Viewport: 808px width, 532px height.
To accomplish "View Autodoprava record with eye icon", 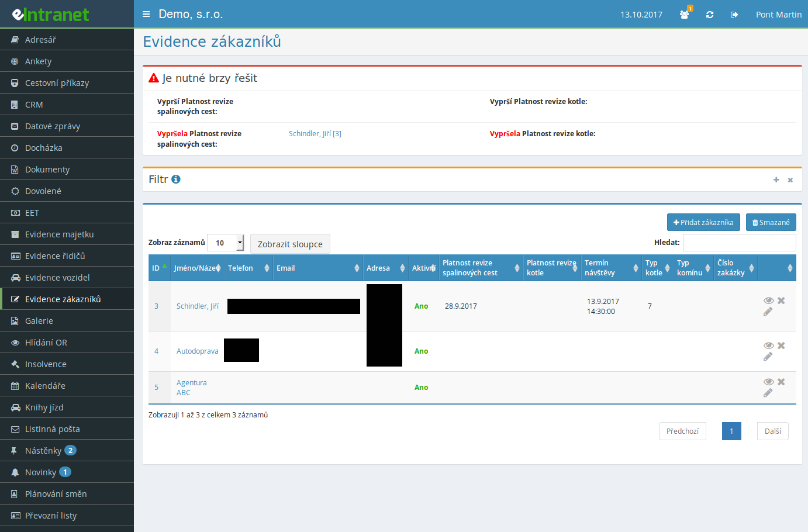I will coord(768,346).
